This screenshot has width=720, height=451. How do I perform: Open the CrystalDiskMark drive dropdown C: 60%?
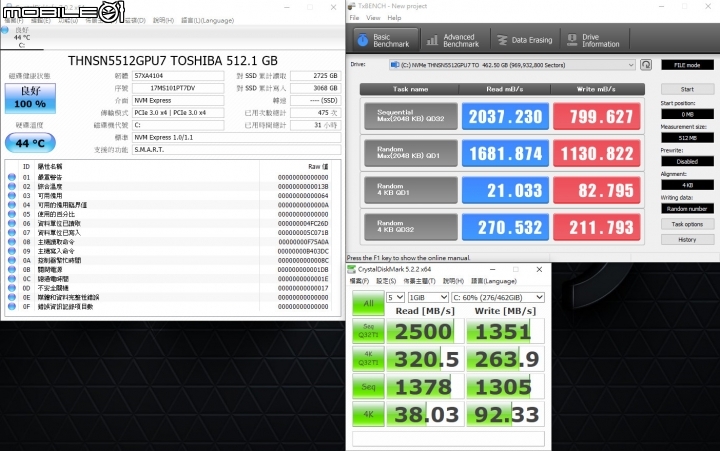(x=498, y=297)
